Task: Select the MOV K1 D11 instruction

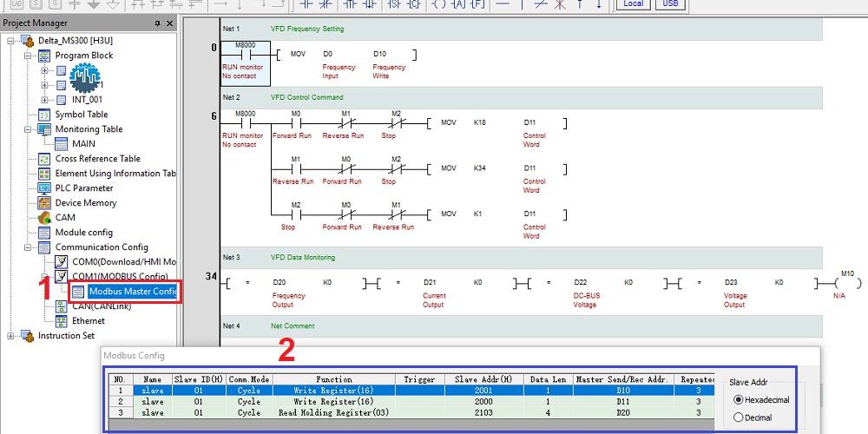Action: click(x=496, y=214)
